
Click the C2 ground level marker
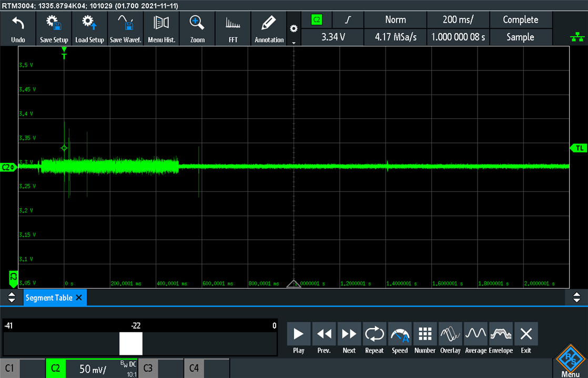[x=8, y=167]
